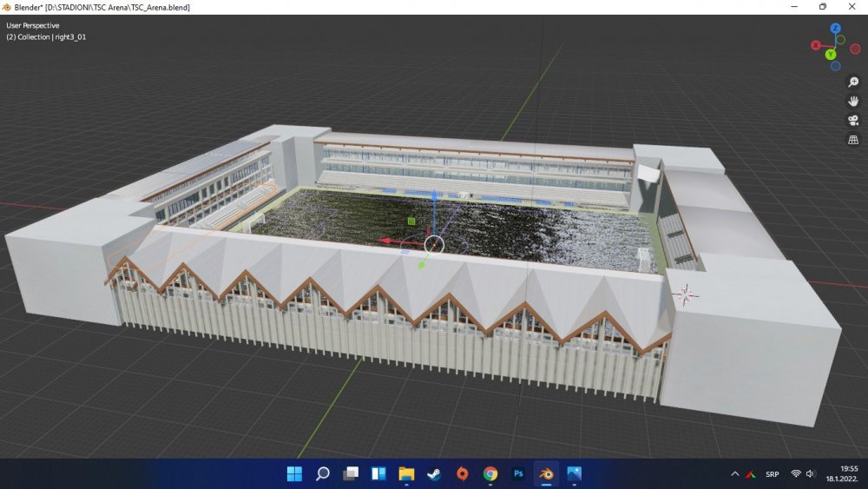Click the viewport zoom magnifier icon
Viewport: 868px width, 489px height.
pyautogui.click(x=852, y=82)
